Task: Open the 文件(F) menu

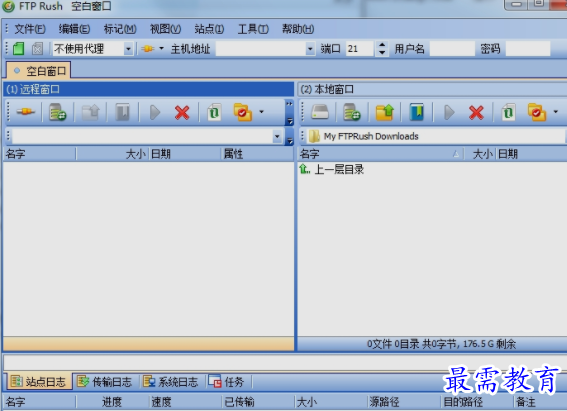Action: (30, 29)
